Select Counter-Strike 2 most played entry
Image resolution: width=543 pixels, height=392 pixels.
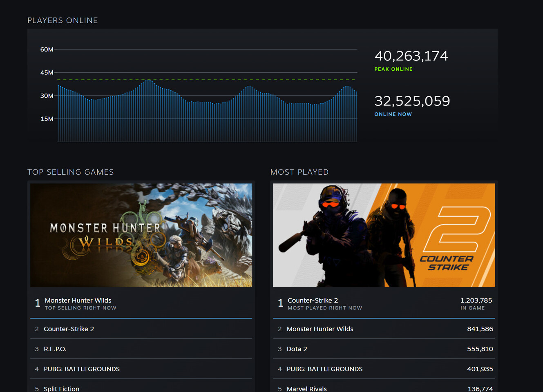[384, 303]
